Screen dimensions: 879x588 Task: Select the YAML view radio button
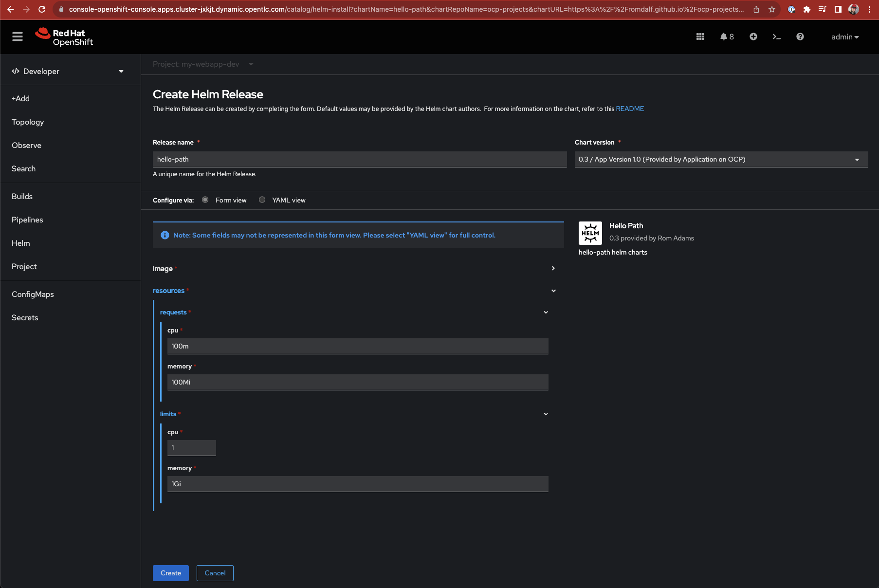[x=262, y=200]
